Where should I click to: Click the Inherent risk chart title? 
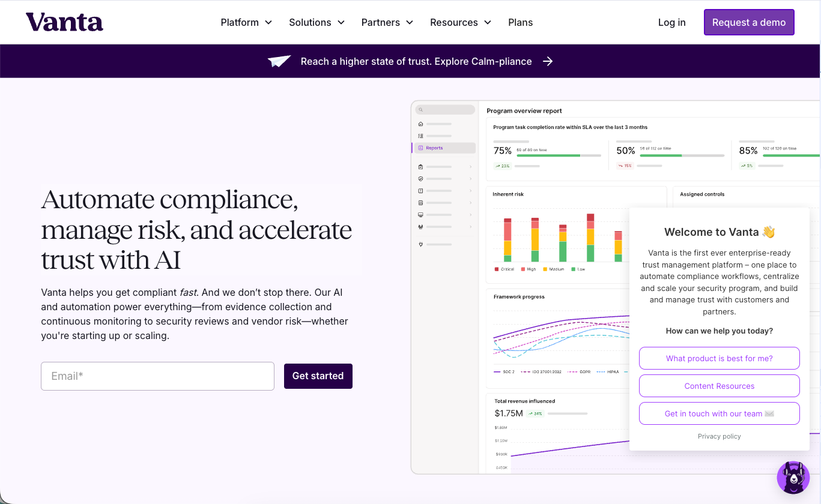508,194
